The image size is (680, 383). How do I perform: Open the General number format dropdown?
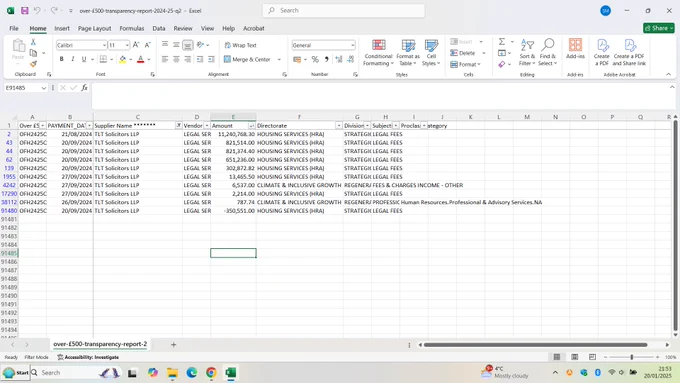point(353,45)
